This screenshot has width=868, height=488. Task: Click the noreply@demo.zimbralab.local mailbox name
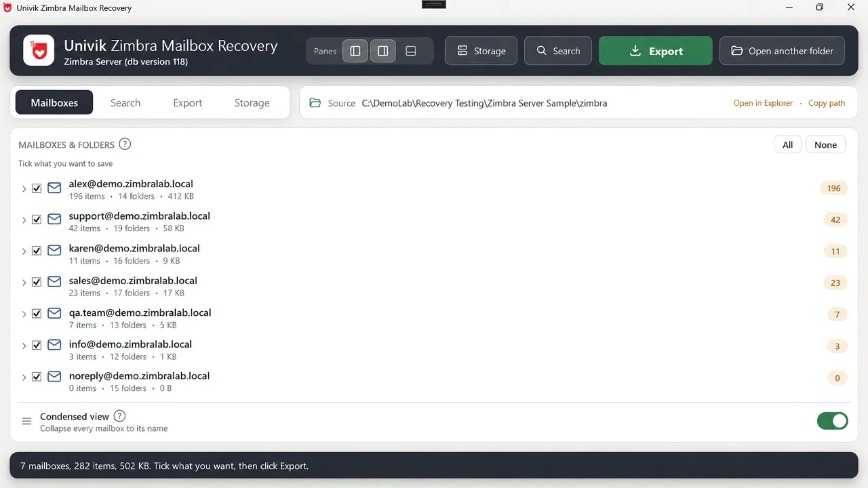(x=139, y=375)
